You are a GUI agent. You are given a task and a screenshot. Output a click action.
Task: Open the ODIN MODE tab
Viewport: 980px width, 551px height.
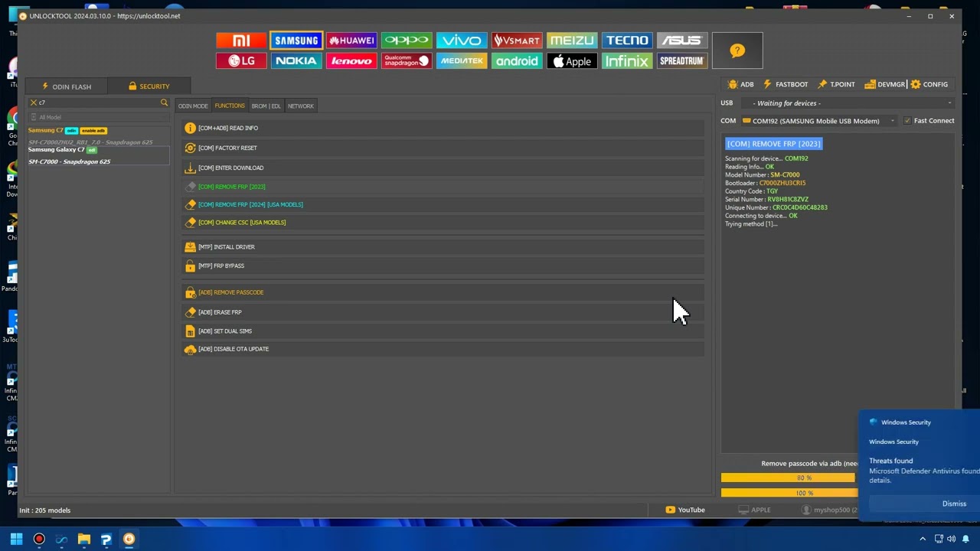193,106
